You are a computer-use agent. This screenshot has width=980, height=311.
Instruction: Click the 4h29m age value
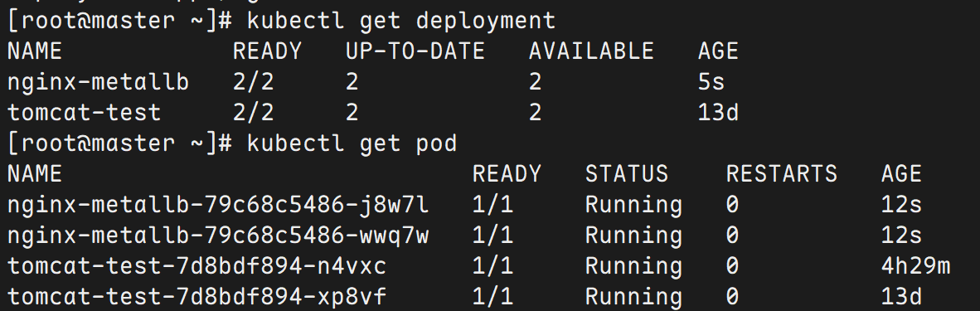pos(915,266)
